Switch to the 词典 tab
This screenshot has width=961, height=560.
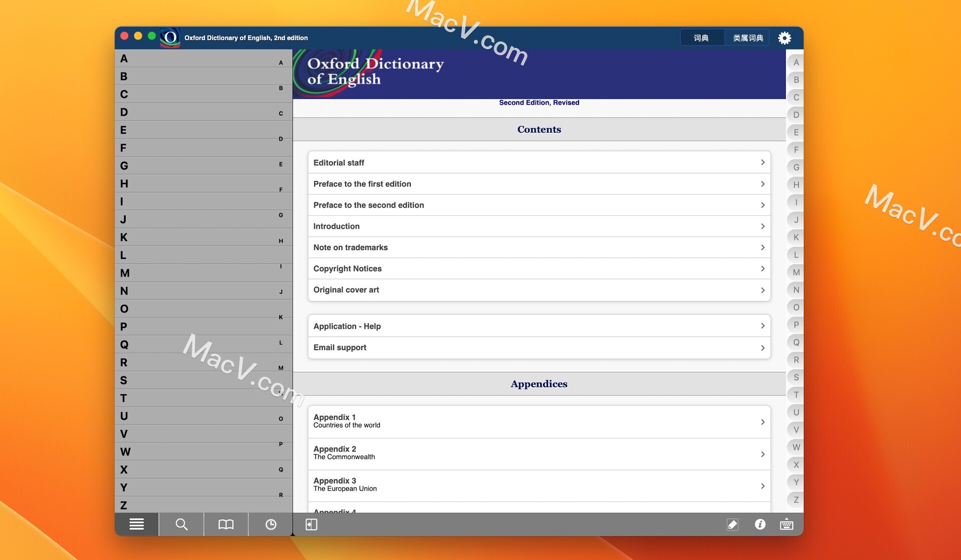tap(702, 38)
